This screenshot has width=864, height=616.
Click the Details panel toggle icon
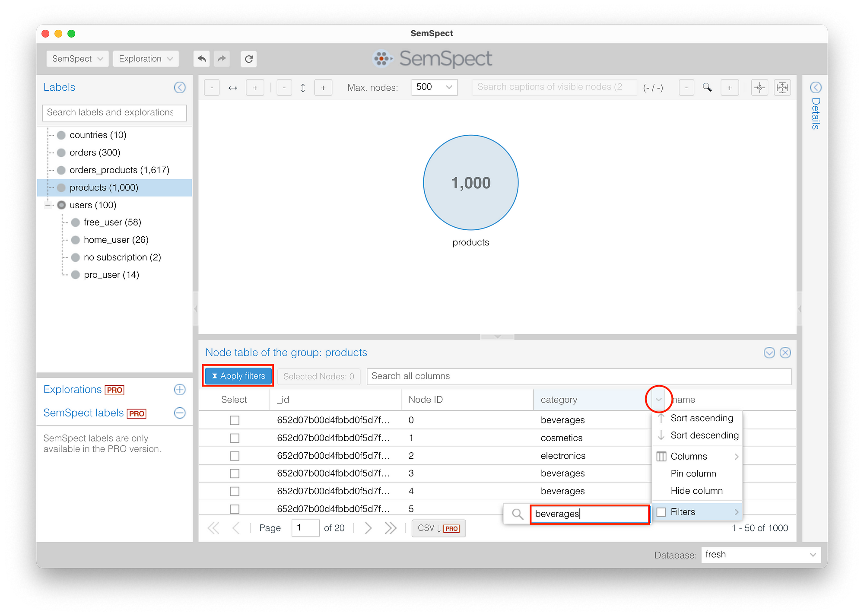coord(815,87)
